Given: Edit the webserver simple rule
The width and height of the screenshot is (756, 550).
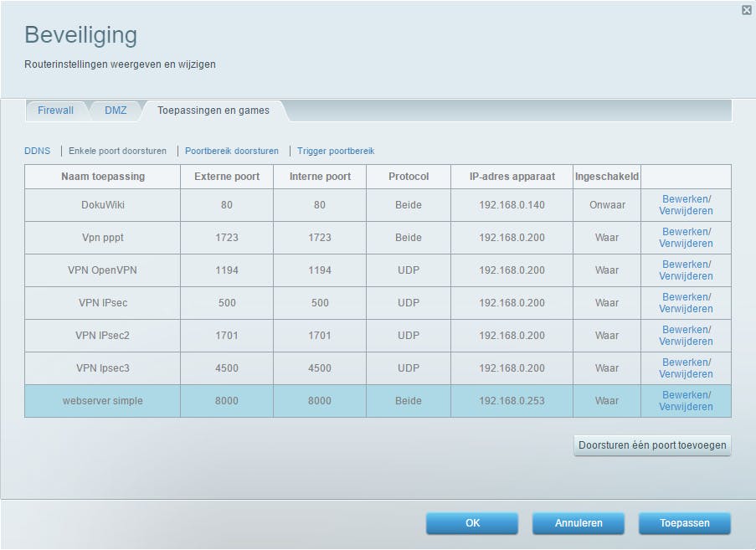Looking at the screenshot, I should tap(688, 401).
